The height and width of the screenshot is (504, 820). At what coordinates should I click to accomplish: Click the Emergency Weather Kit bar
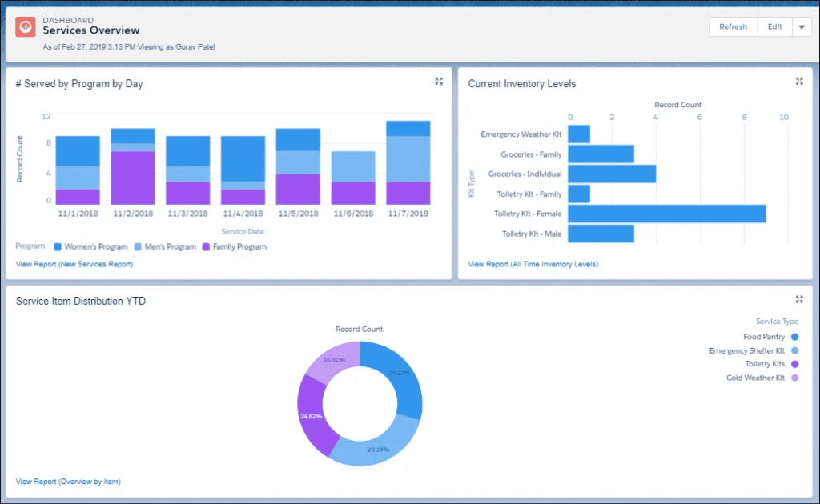(x=578, y=134)
